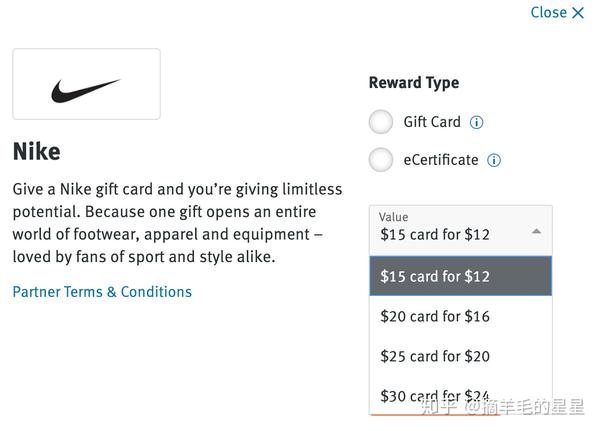
Task: Open the Gift Card info icon
Action: 477,123
